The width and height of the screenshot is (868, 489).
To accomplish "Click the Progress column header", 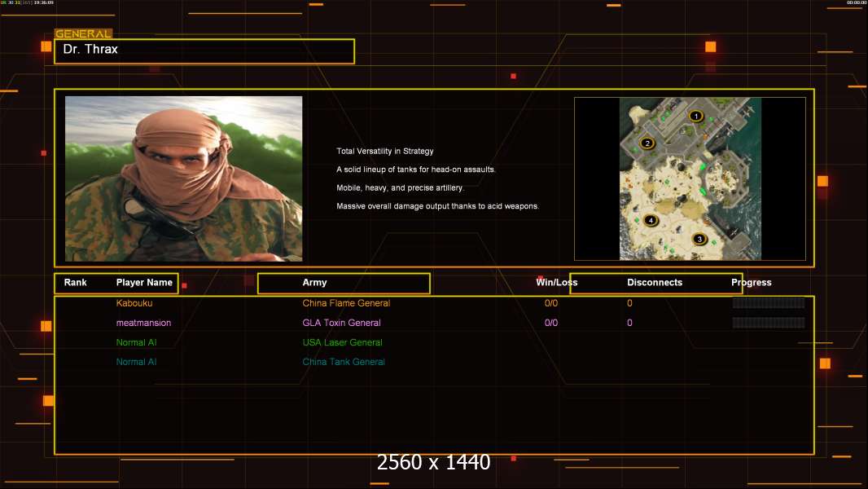I will (751, 283).
